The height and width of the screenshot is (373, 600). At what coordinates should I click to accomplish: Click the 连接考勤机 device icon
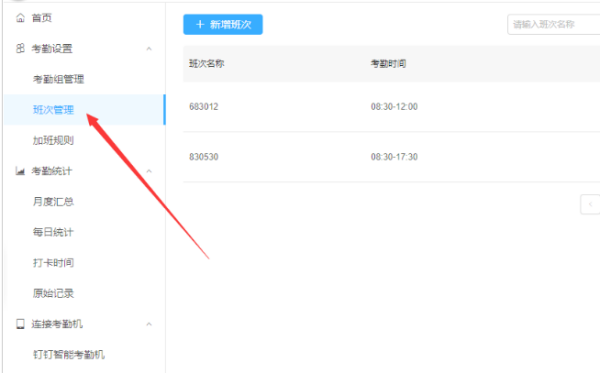(x=20, y=324)
